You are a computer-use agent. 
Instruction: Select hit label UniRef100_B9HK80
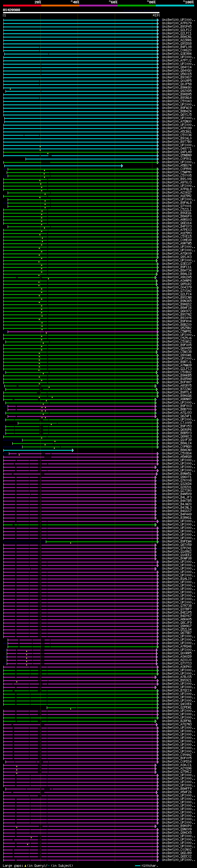(177, 88)
